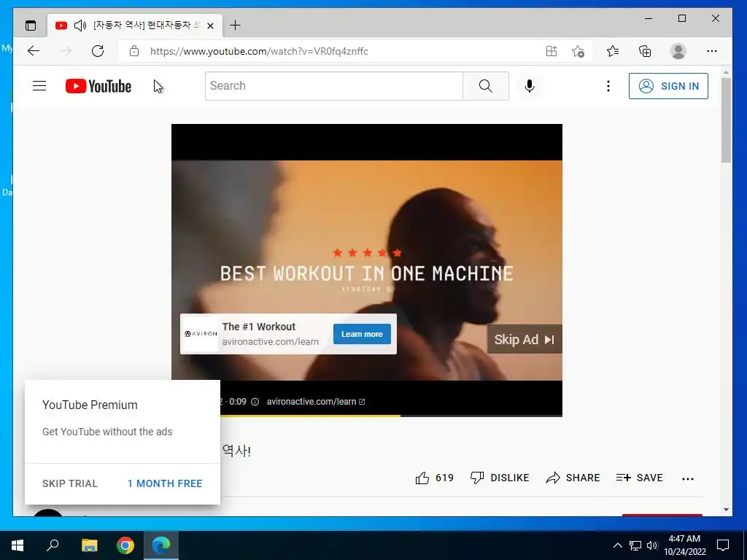Open the YouTube hamburger guide menu
The height and width of the screenshot is (560, 747).
tap(39, 86)
